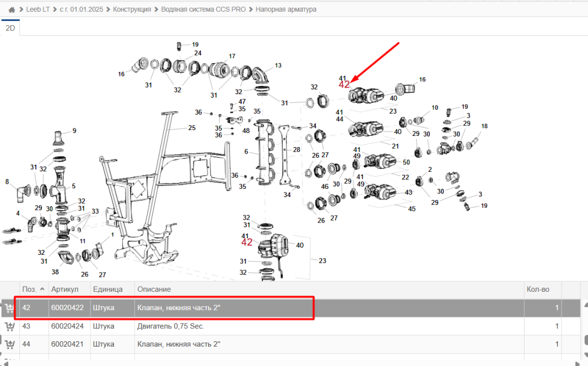Viewport: 588px width, 366px height.
Task: Select part label 47 in the diagram
Action: coord(242,102)
